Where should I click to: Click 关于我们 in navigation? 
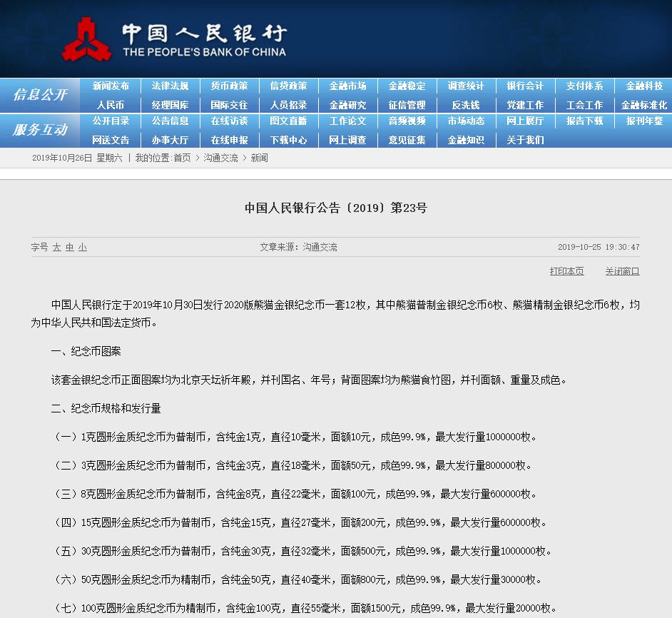(525, 140)
